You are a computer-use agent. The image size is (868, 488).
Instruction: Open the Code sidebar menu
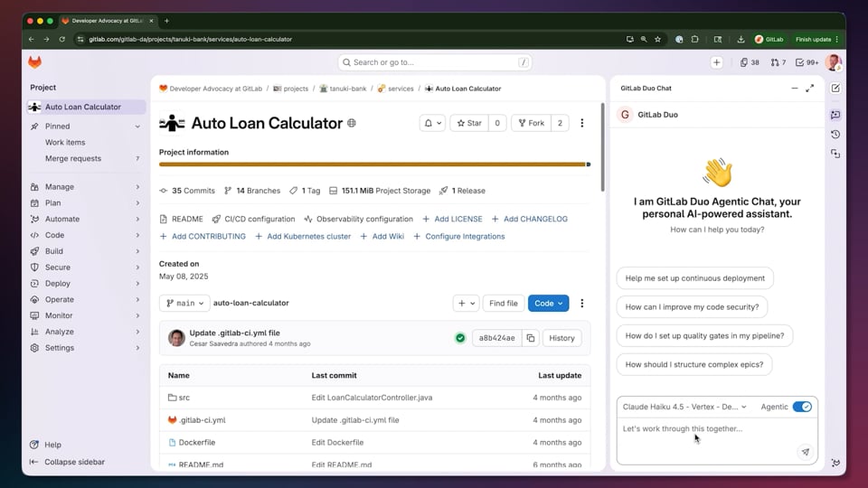click(86, 235)
